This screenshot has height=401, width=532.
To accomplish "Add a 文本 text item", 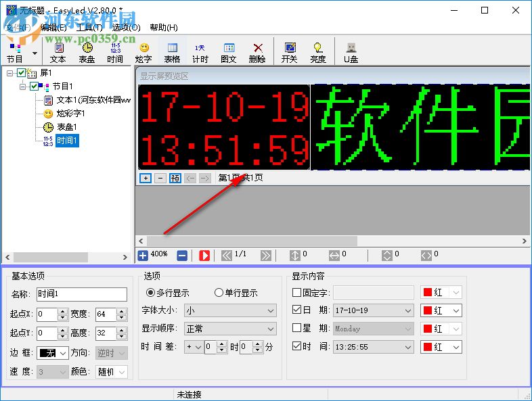I will tap(58, 53).
